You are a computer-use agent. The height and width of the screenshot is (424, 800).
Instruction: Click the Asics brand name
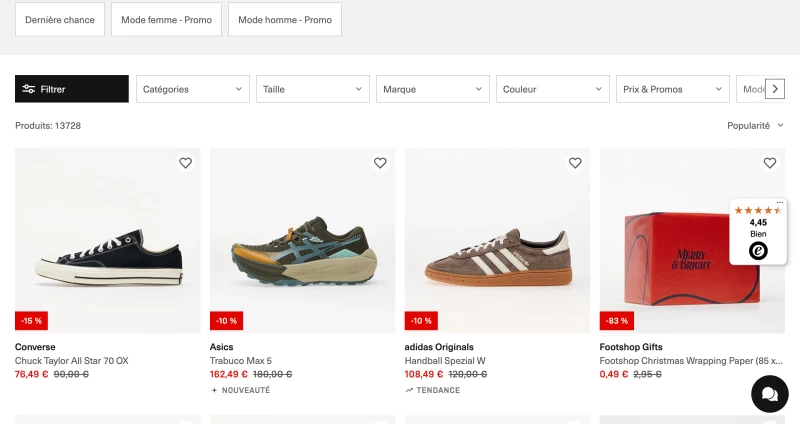click(x=221, y=347)
